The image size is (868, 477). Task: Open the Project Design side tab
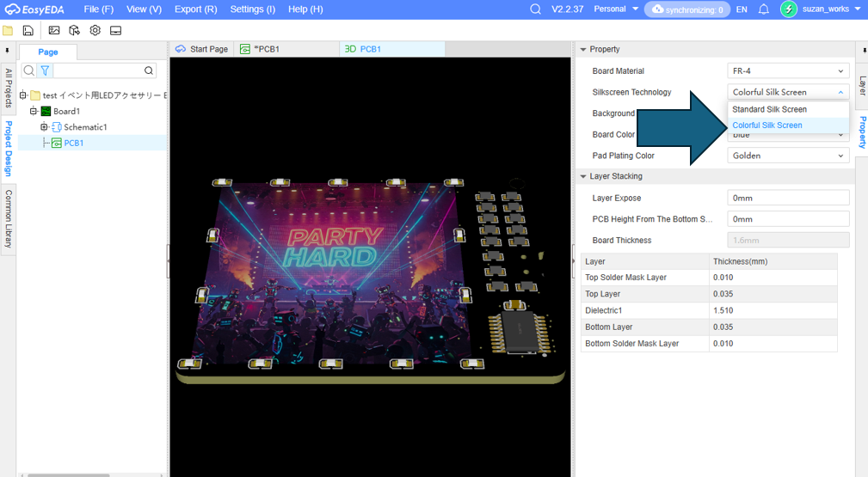click(x=9, y=149)
